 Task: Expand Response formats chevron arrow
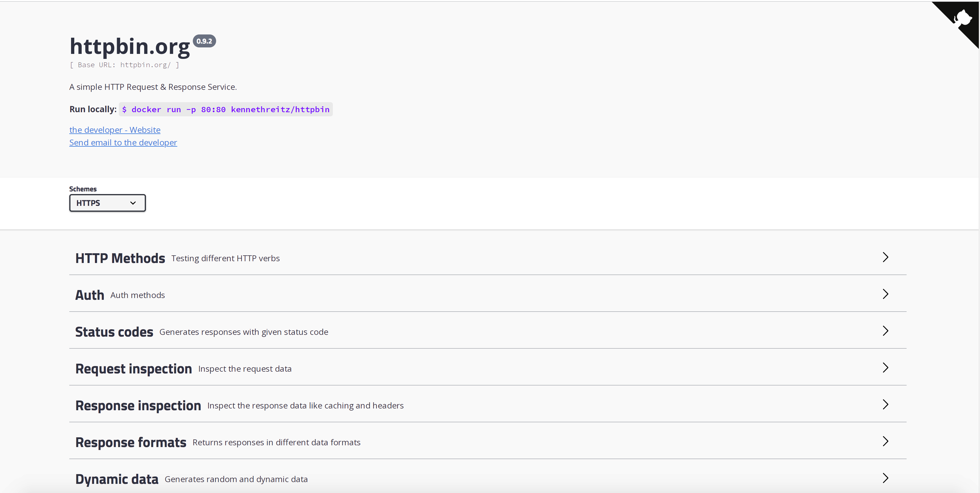tap(885, 442)
